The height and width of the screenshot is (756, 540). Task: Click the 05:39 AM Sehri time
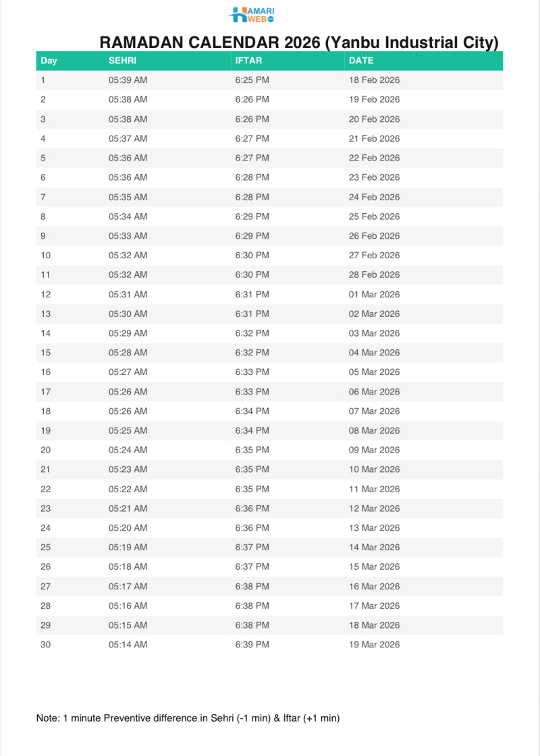pos(128,80)
